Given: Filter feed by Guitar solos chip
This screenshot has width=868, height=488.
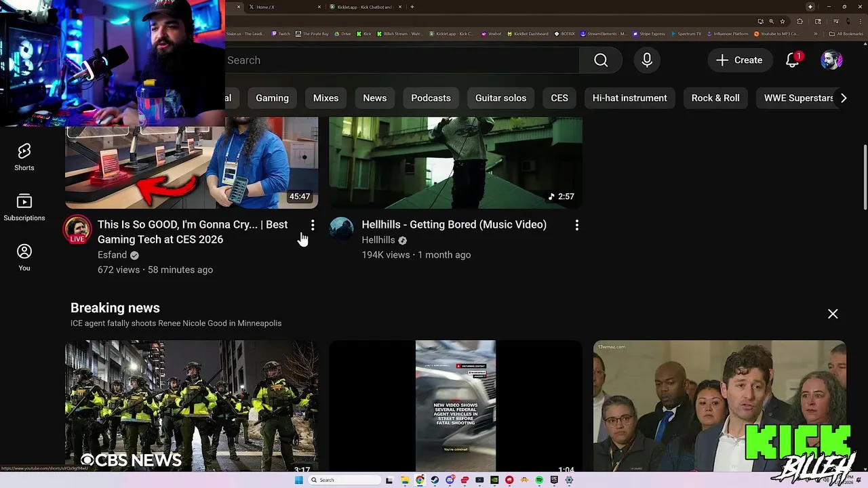Looking at the screenshot, I should tap(500, 98).
